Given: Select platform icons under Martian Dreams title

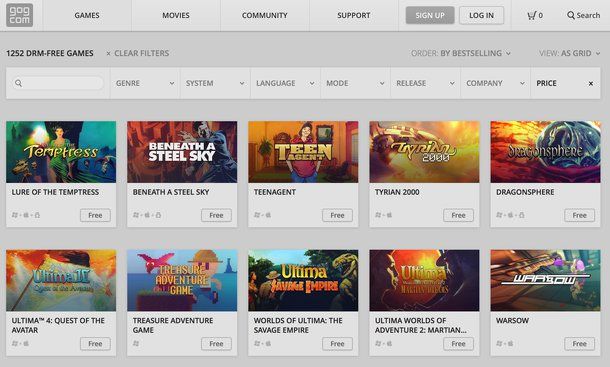Looking at the screenshot, I should click(x=384, y=343).
